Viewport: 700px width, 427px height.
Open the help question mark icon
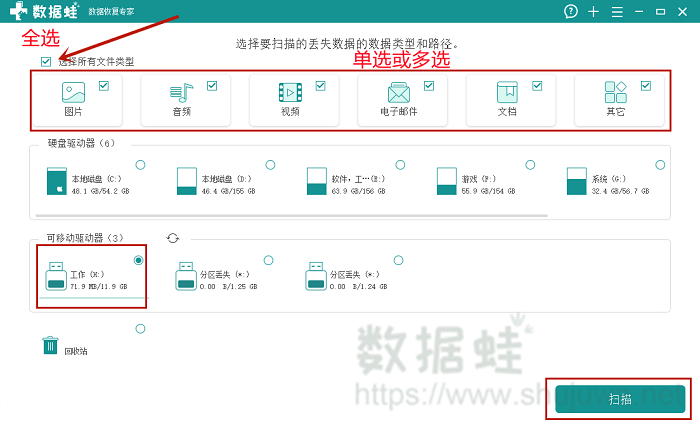(571, 11)
